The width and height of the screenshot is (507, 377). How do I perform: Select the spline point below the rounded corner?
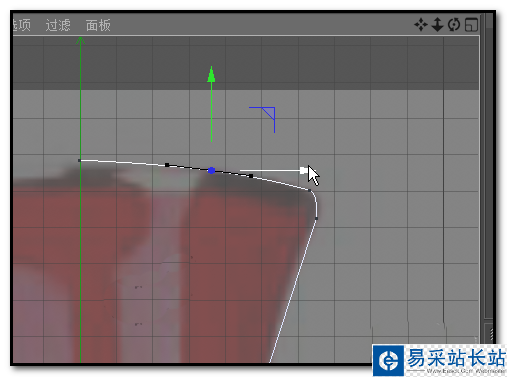316,219
